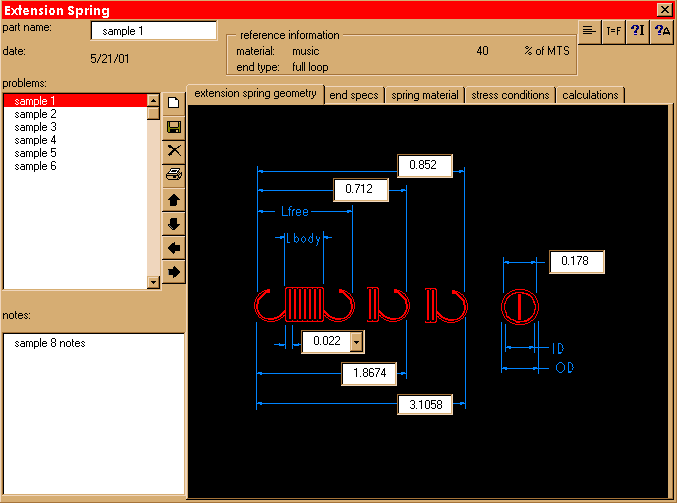677x503 pixels.
Task: Click the text lines icon in top toolbar
Action: (x=590, y=31)
